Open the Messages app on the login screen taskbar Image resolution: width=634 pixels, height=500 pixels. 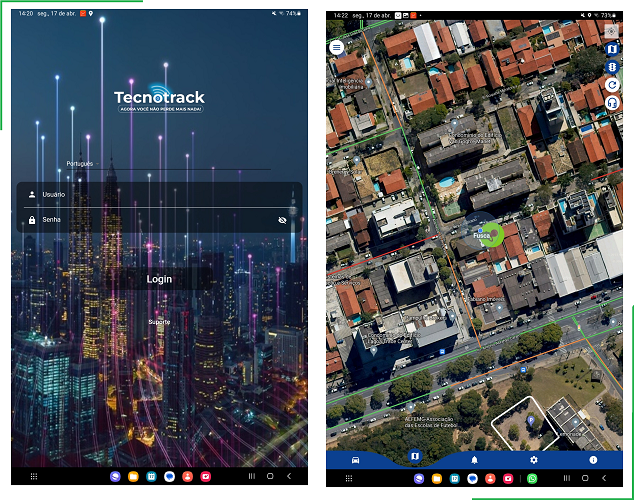click(x=169, y=477)
